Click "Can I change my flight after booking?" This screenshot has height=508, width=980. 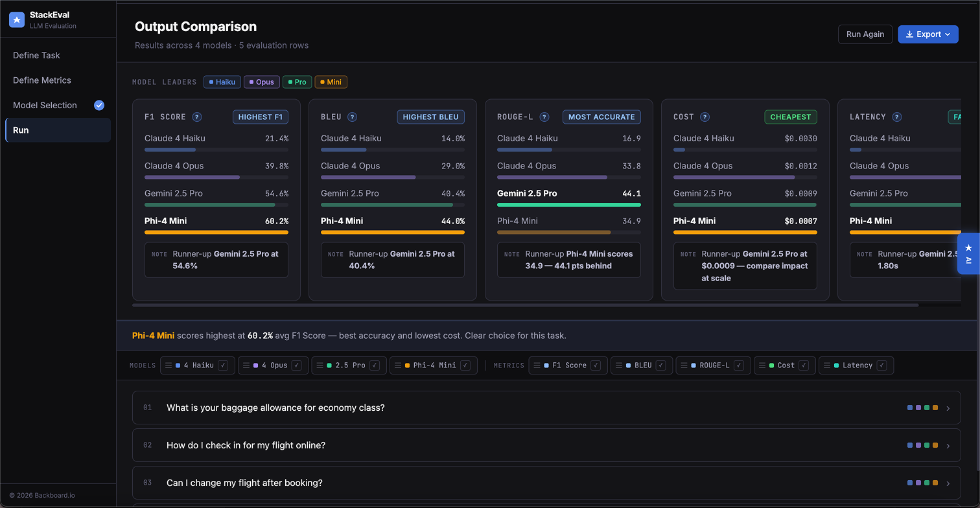tap(244, 483)
